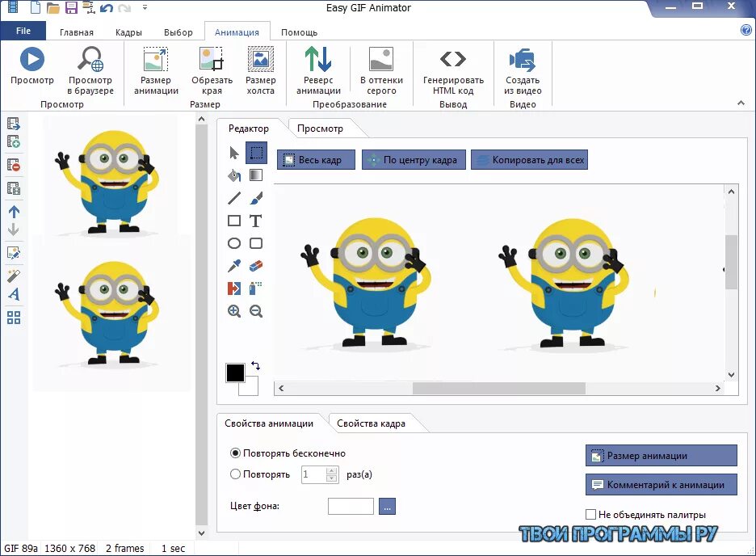Open Комментарий к анимации

pyautogui.click(x=661, y=485)
